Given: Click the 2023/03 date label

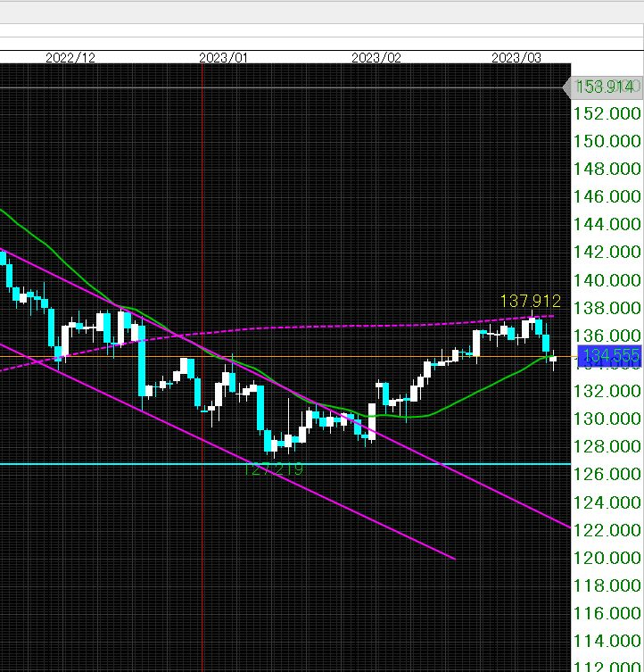Looking at the screenshot, I should pyautogui.click(x=516, y=58).
